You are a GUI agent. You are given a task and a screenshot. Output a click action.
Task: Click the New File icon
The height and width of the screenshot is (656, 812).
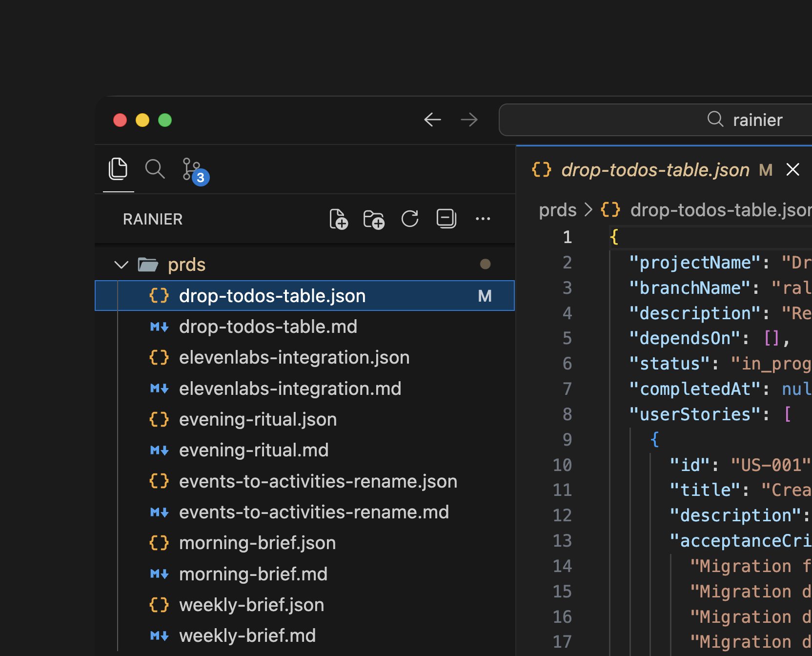pos(338,219)
